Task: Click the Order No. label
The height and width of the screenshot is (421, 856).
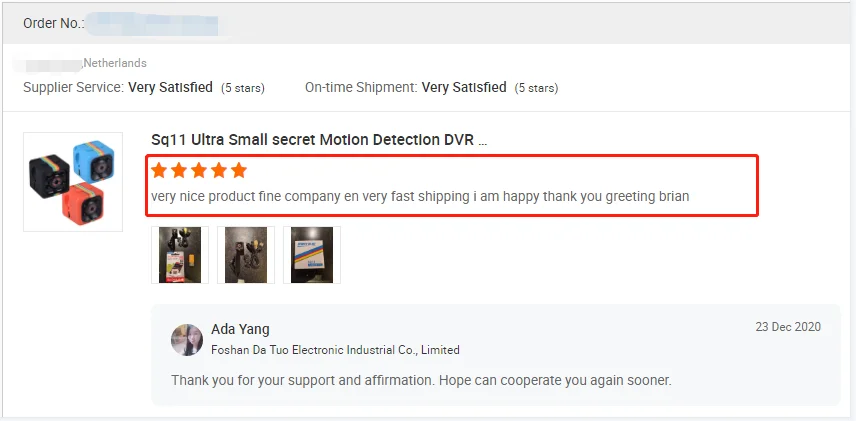Action: (x=53, y=23)
